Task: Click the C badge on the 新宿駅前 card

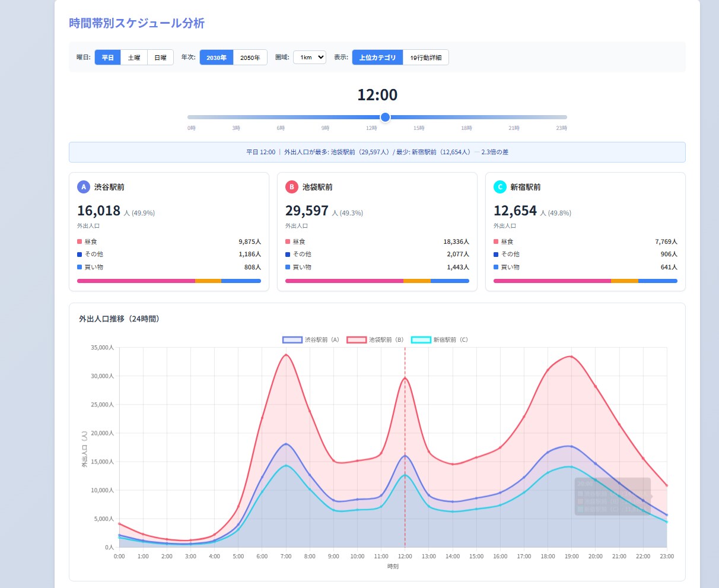Action: (500, 187)
